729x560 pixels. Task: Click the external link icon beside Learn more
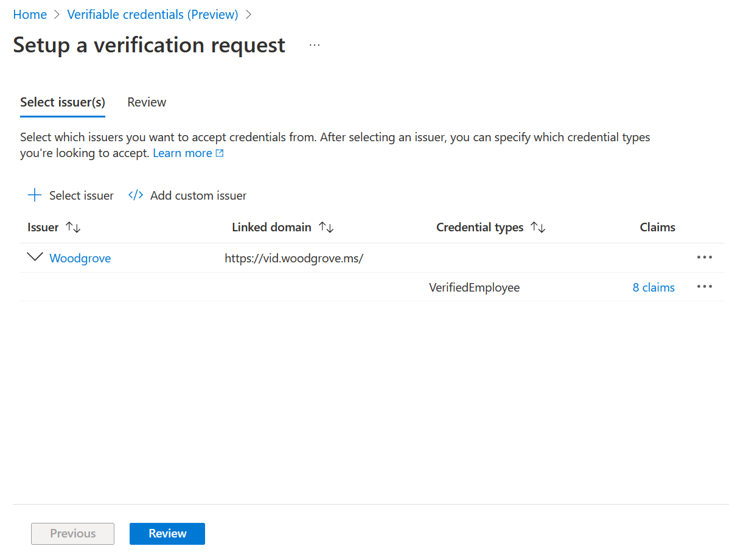tap(220, 153)
